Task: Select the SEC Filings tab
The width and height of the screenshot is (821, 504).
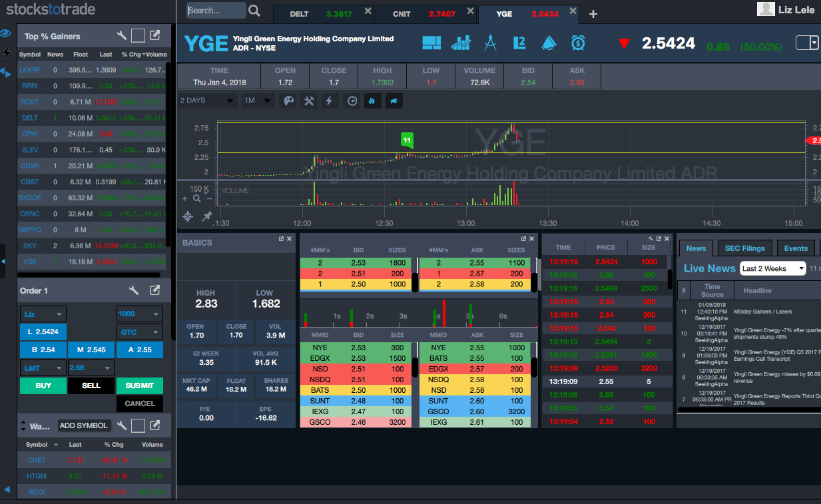Action: pyautogui.click(x=745, y=248)
